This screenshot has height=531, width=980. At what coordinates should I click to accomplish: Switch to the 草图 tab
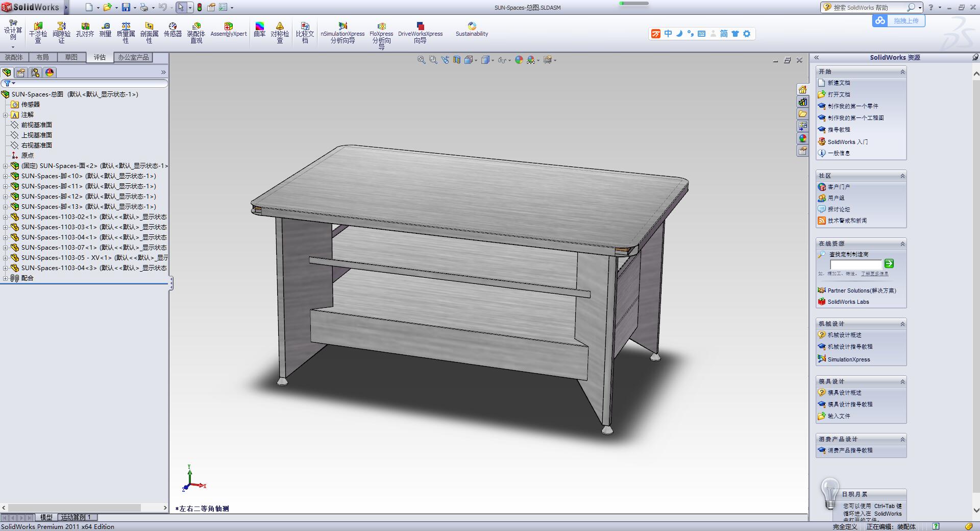(71, 57)
